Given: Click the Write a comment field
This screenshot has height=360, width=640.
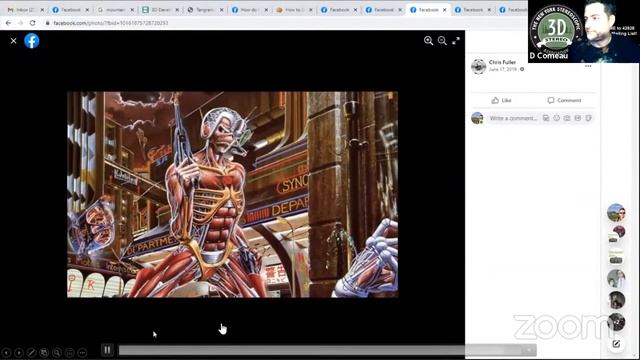Looking at the screenshot, I should click(x=513, y=118).
